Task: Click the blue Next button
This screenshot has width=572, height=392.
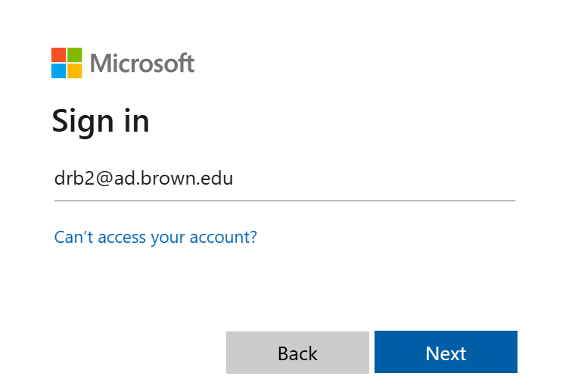Action: pos(446,352)
